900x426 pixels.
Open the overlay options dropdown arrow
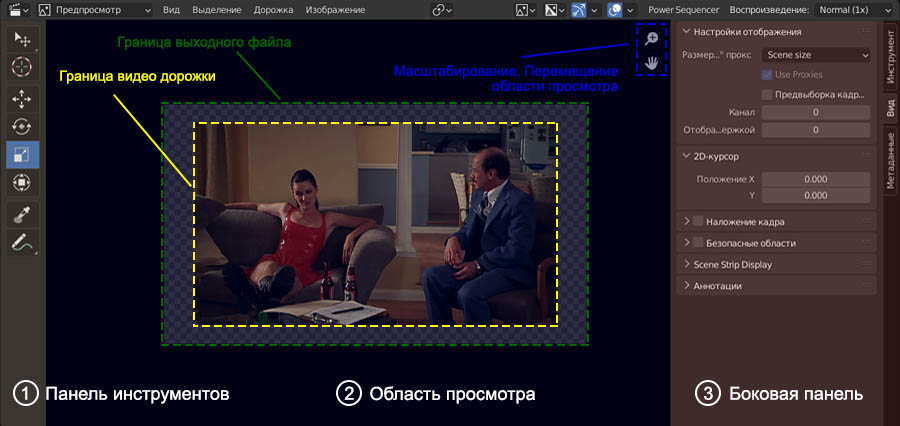tap(630, 10)
